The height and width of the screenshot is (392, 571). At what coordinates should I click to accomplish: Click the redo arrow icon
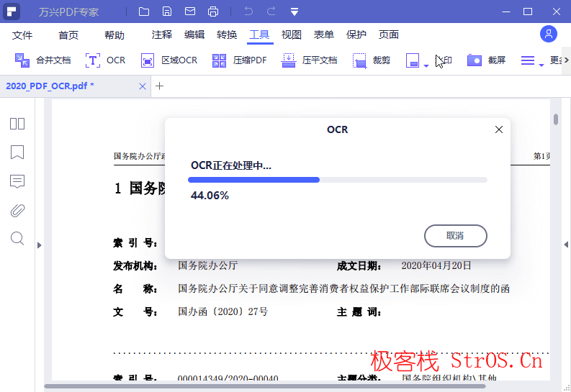tap(271, 12)
